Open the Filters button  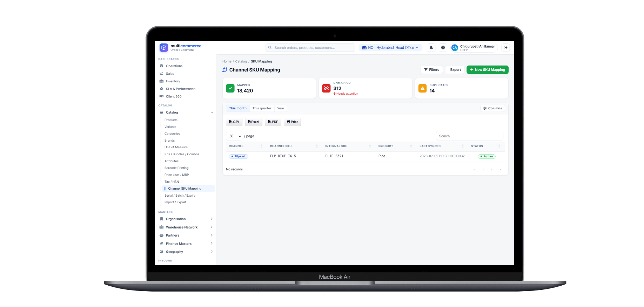(432, 70)
